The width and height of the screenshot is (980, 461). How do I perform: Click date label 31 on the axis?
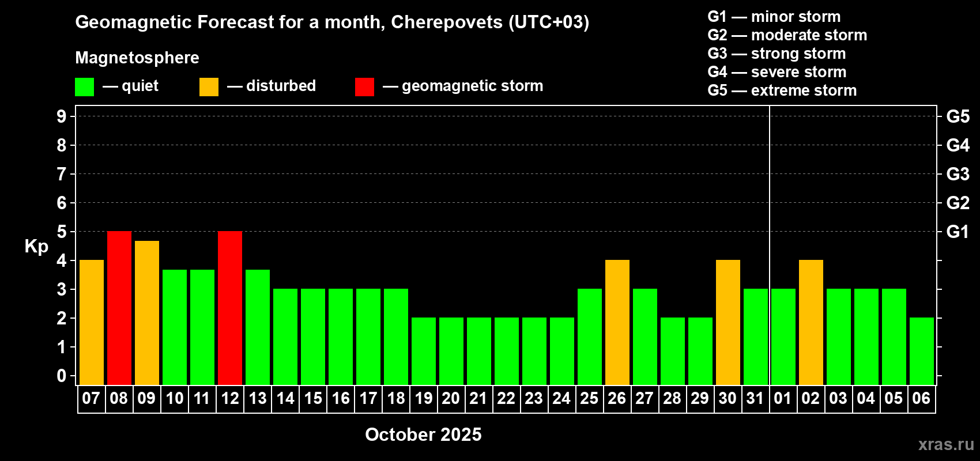[755, 398]
